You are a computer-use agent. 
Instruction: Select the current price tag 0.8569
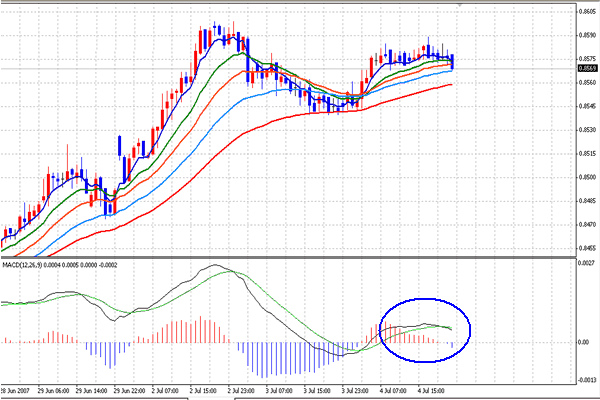pyautogui.click(x=587, y=68)
